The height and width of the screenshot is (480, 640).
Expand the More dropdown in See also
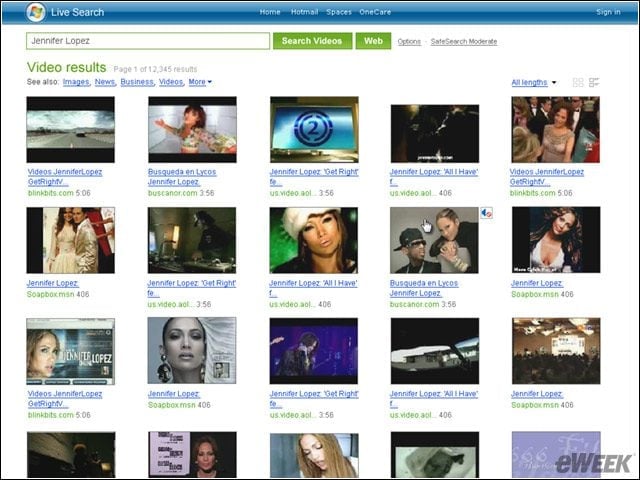pos(200,82)
